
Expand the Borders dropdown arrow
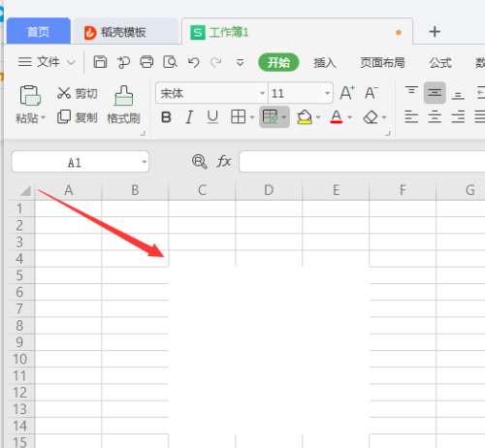coord(252,117)
